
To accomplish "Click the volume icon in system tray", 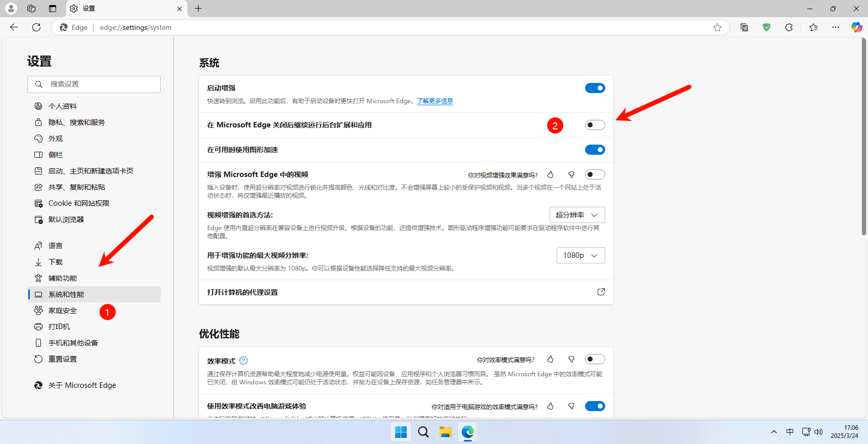I will (x=818, y=432).
